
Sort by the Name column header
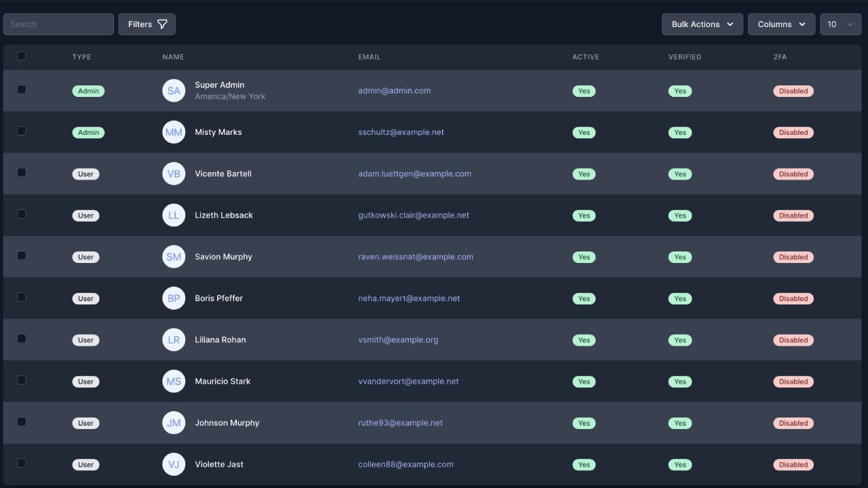point(173,57)
